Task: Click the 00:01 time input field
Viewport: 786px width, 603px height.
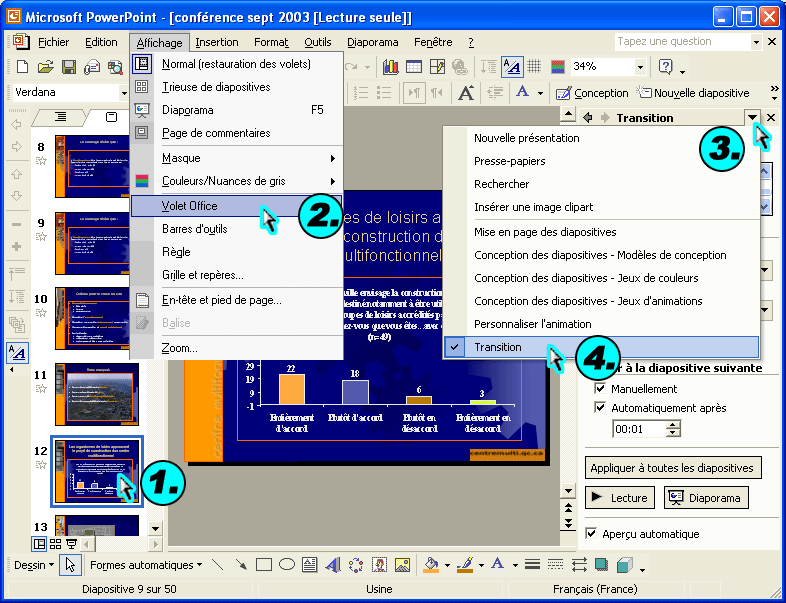Action: (x=640, y=429)
